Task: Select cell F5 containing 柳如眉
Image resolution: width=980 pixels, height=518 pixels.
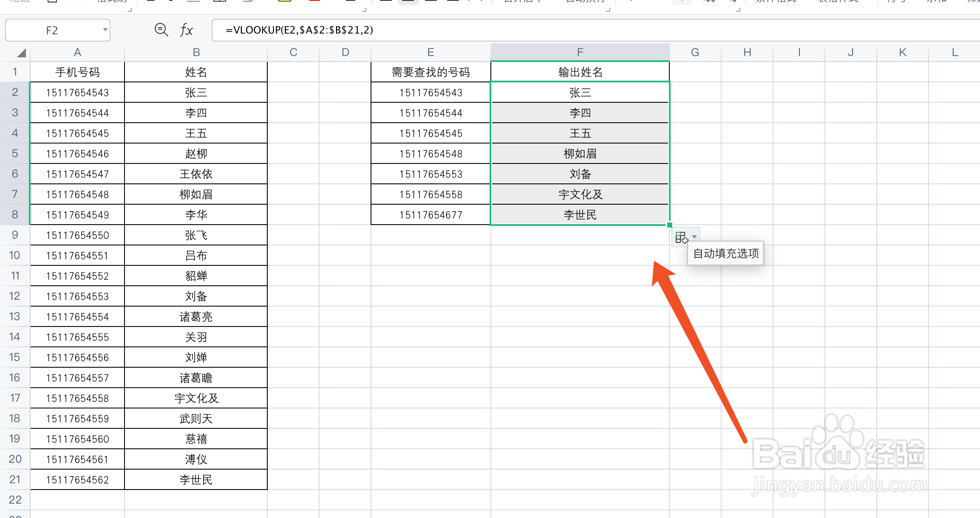Action: tap(580, 154)
